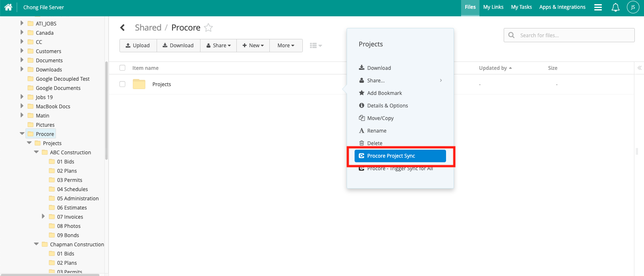Open the More dropdown

pyautogui.click(x=286, y=45)
